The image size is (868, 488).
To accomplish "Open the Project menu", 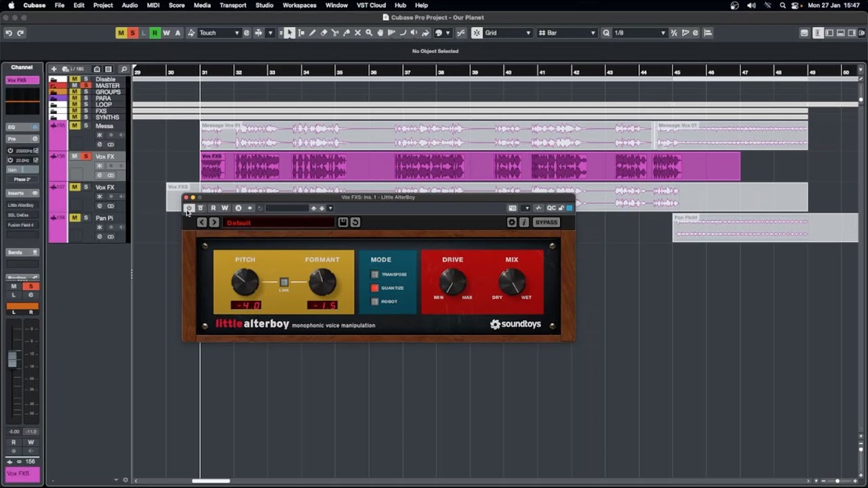I will pos(103,5).
